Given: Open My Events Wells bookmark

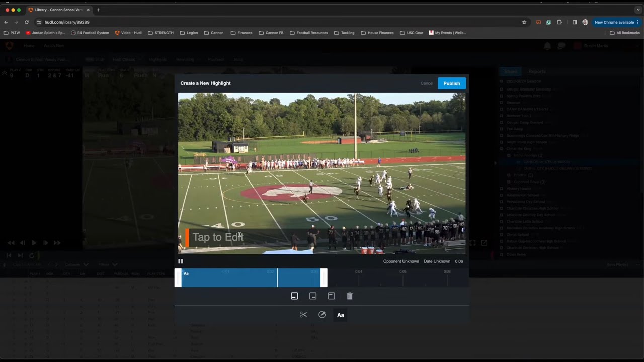Looking at the screenshot, I should point(447,33).
